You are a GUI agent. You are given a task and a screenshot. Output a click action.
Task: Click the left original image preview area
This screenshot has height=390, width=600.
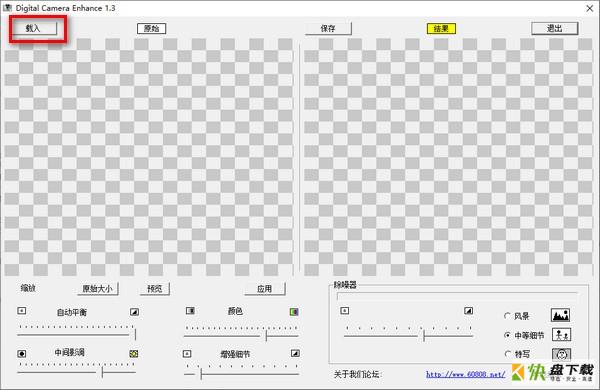pos(149,157)
